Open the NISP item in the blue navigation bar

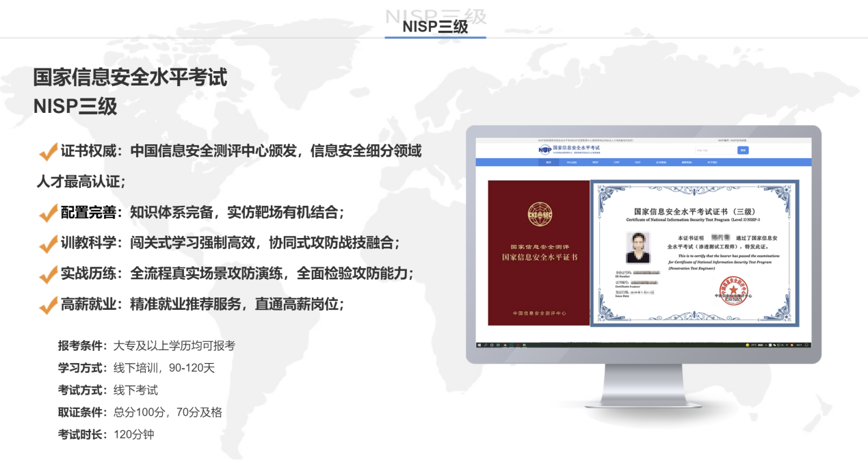pos(595,163)
